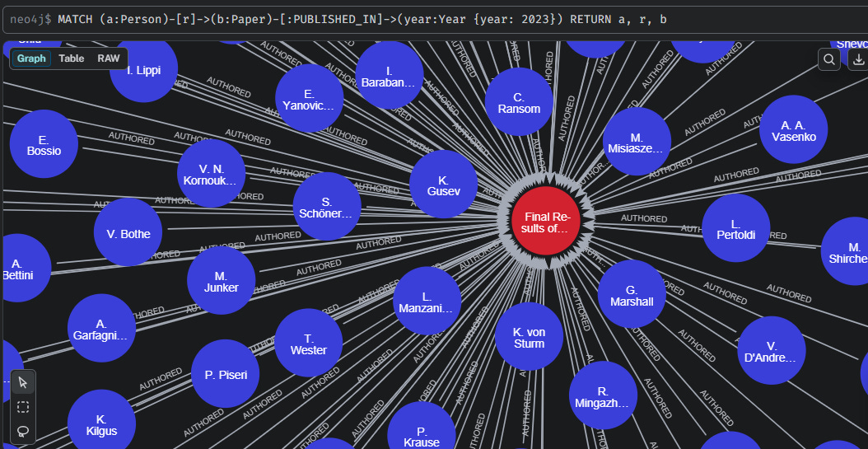This screenshot has width=868, height=449.
Task: Select the S. Schöner… node
Action: 327,207
